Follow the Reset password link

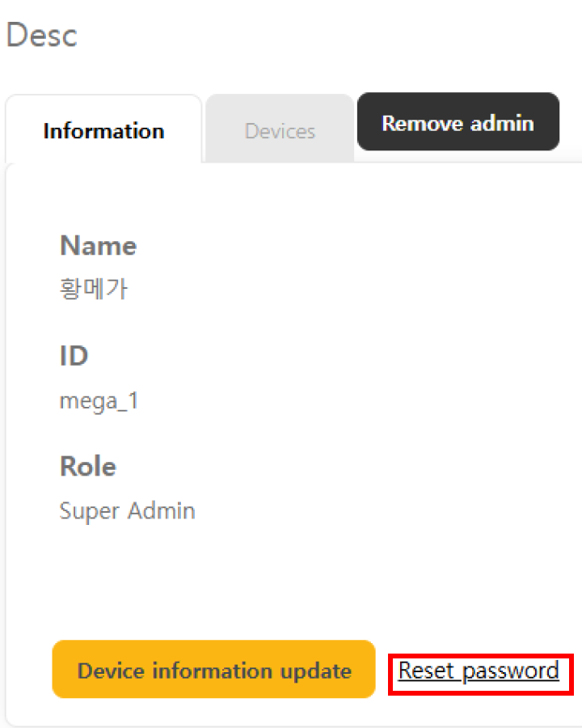coord(479,671)
